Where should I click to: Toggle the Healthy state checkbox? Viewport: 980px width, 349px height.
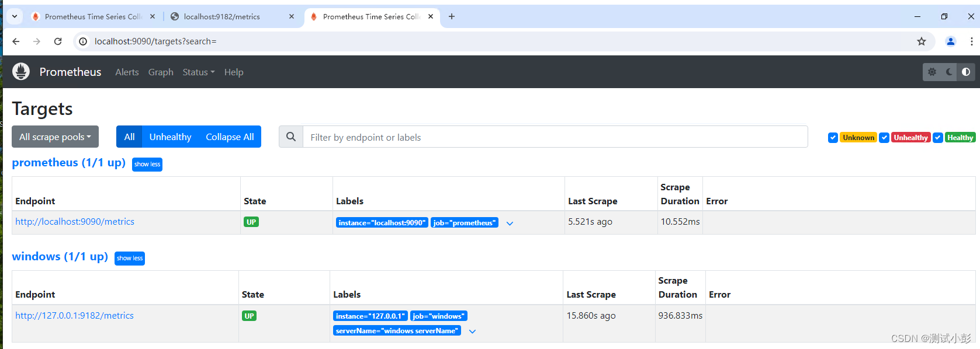pyautogui.click(x=938, y=138)
